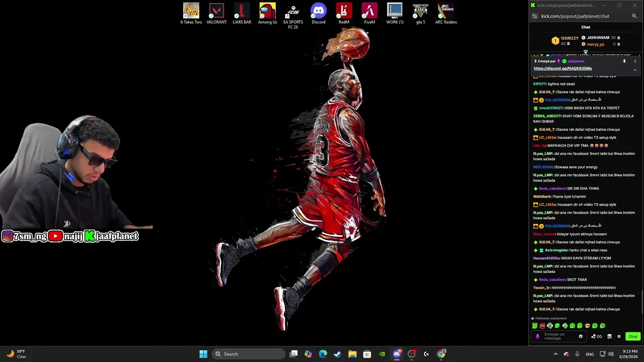Open the NVIDIA app from the taskbar
The image size is (644, 362).
382,354
